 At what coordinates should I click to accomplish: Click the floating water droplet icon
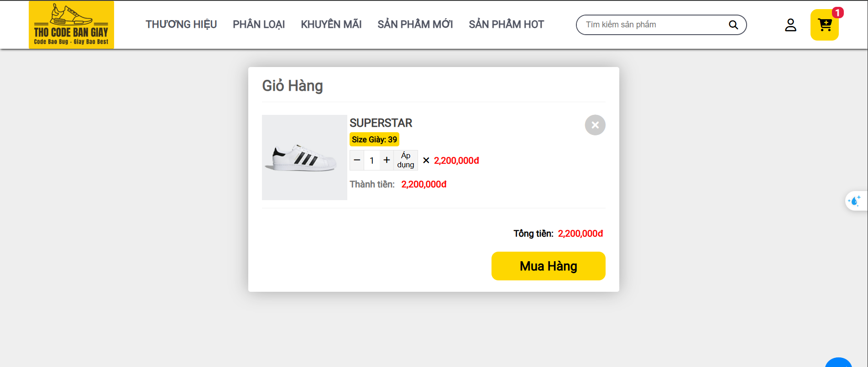click(x=854, y=201)
